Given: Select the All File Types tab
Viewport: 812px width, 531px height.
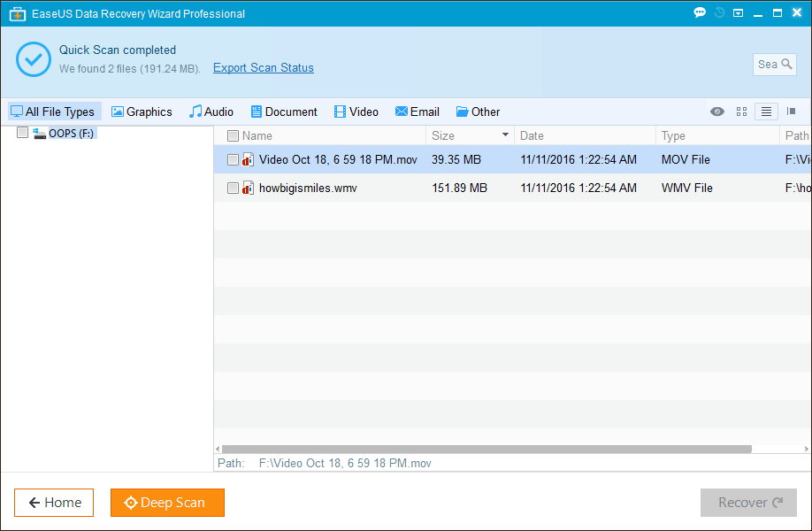Looking at the screenshot, I should click(53, 112).
